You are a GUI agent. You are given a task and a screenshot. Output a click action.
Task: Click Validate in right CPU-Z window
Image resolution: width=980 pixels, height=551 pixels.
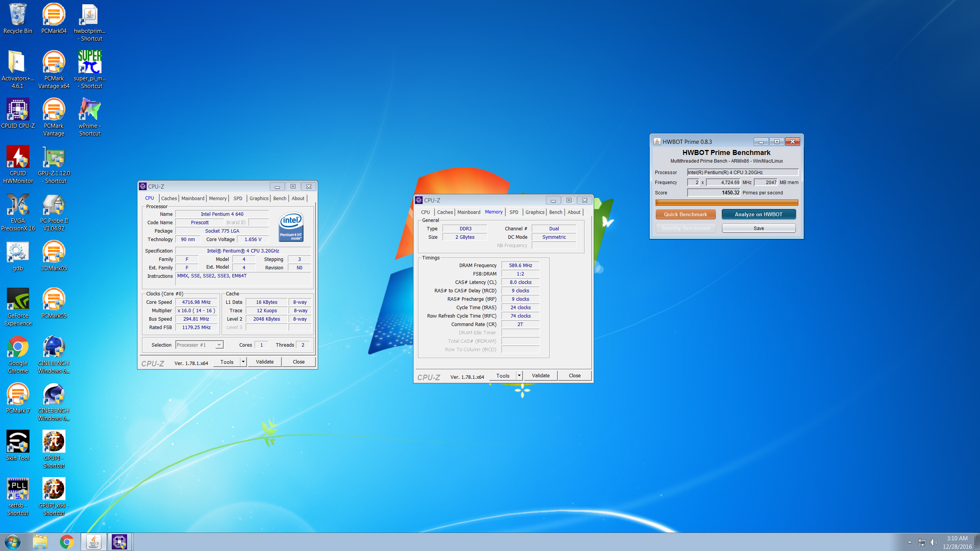(541, 375)
